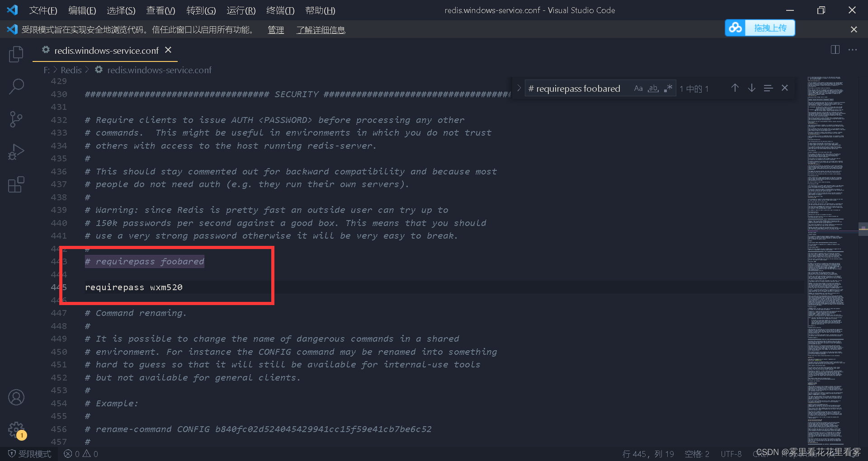Click the 受限模式 status bar item
868x461 pixels.
[x=29, y=454]
